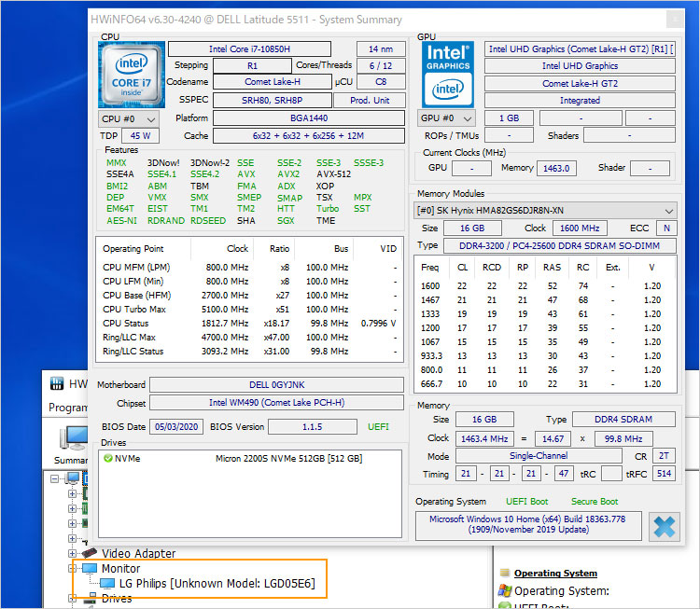The width and height of the screenshot is (700, 609).
Task: Click the Intel Core i7 CPU logo
Action: click(x=132, y=75)
